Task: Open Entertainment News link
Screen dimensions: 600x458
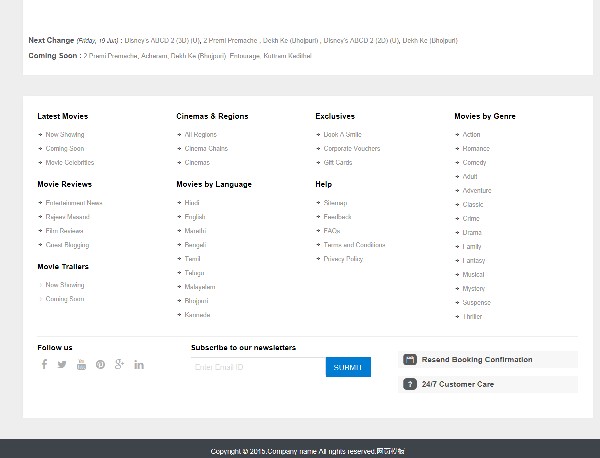Action: click(74, 203)
